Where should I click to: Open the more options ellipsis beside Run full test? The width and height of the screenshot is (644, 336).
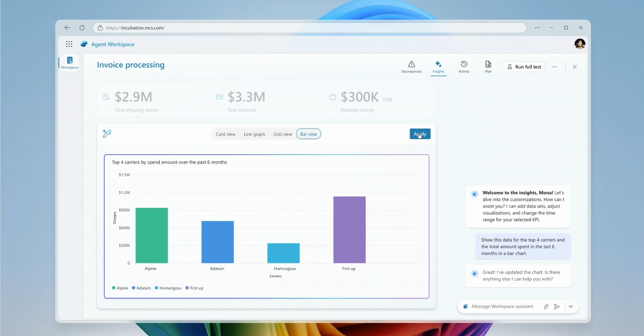point(554,66)
